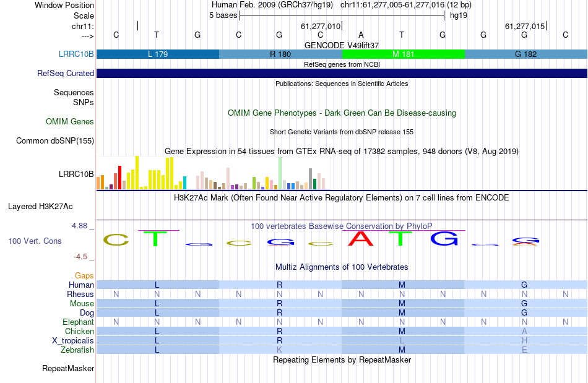
Task: Open the GTEx LRRC10B expression bar chart
Action: coord(211,173)
